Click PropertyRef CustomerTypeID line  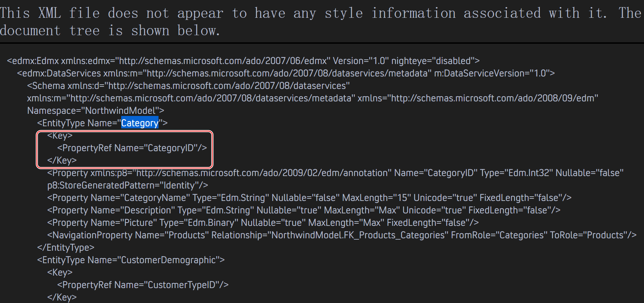point(143,285)
